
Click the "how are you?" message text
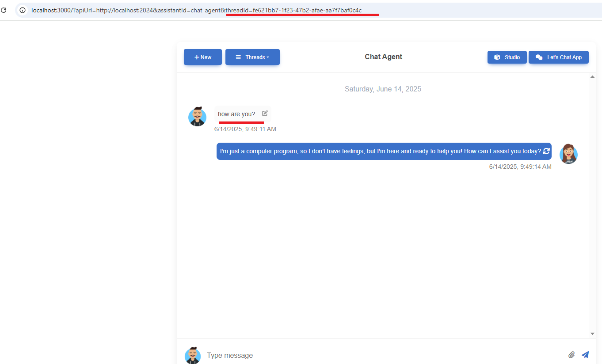(236, 114)
